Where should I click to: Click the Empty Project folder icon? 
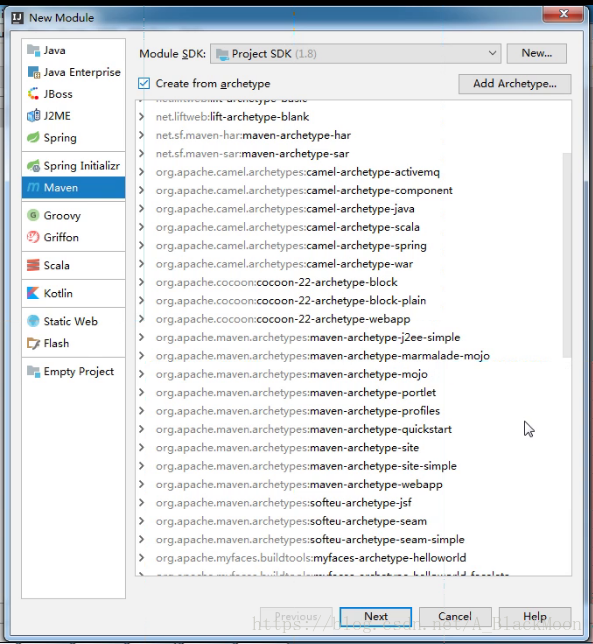point(33,371)
